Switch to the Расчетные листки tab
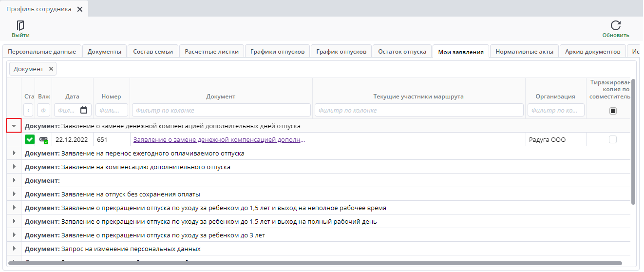 211,52
